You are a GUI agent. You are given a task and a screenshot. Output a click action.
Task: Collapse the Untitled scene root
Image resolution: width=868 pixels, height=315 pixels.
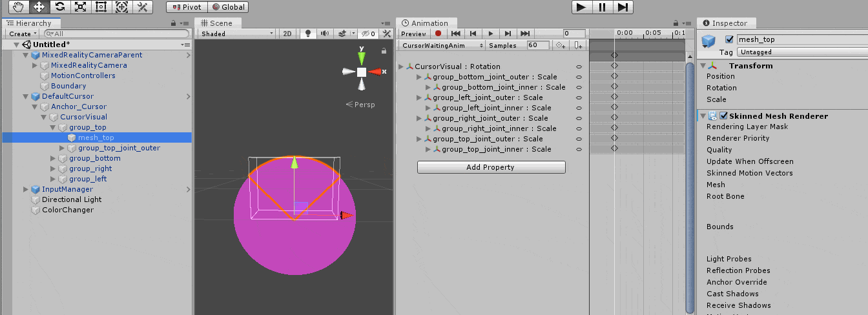17,45
